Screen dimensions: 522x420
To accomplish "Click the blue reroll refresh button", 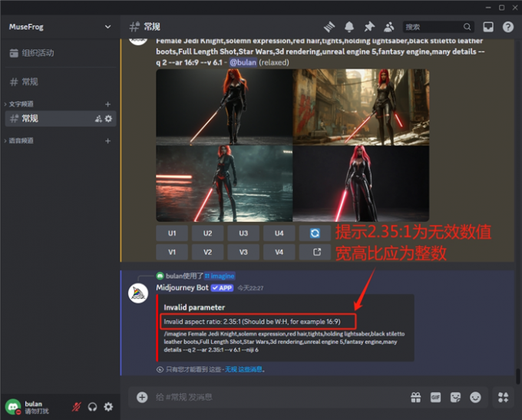I will 315,233.
